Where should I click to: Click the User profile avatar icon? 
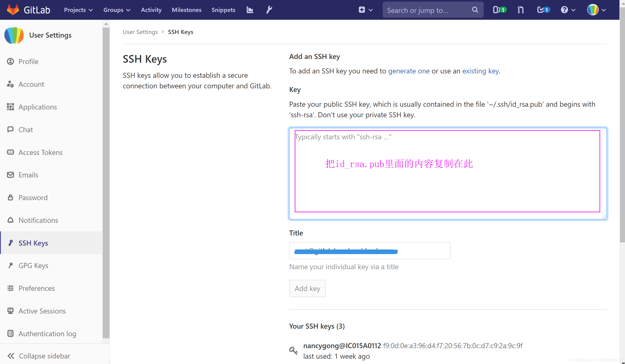(x=593, y=10)
